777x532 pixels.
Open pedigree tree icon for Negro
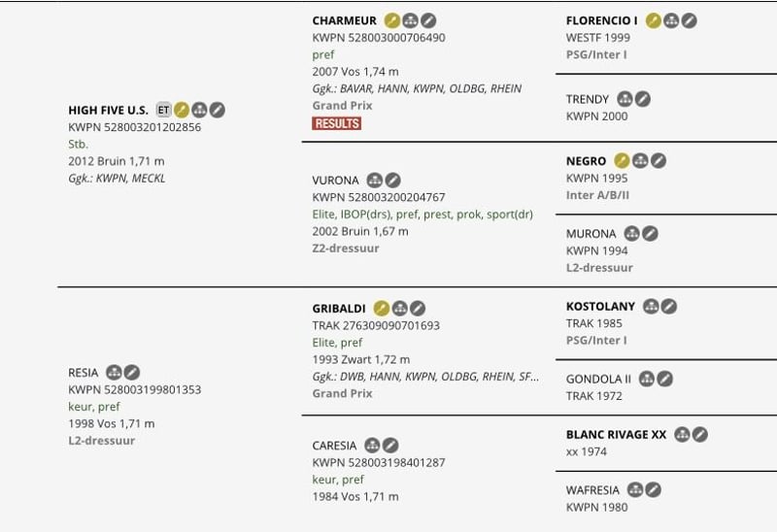coord(640,161)
